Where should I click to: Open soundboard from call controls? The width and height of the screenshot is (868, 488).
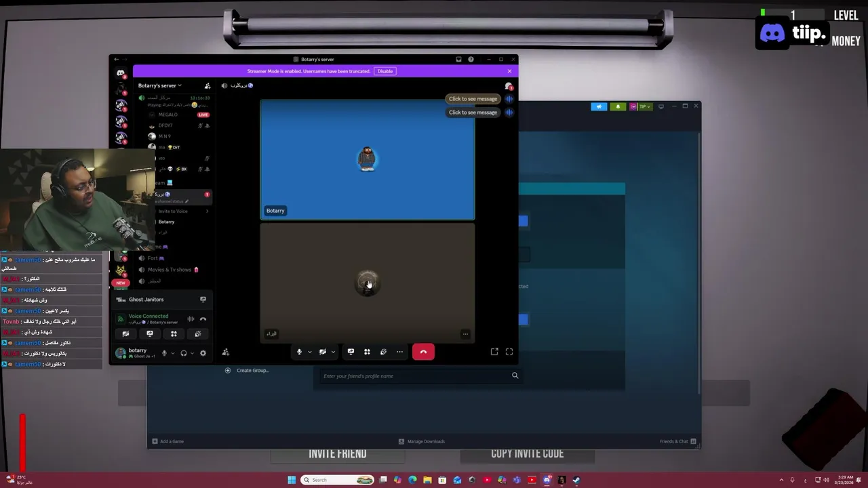383,352
